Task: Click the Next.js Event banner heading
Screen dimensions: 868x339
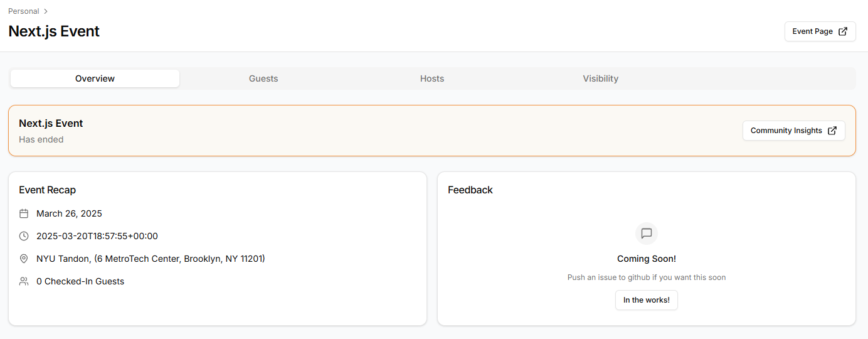Action: (51, 123)
